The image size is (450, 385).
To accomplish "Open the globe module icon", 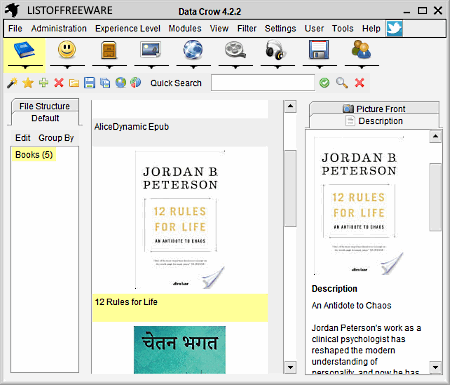I will (x=193, y=50).
